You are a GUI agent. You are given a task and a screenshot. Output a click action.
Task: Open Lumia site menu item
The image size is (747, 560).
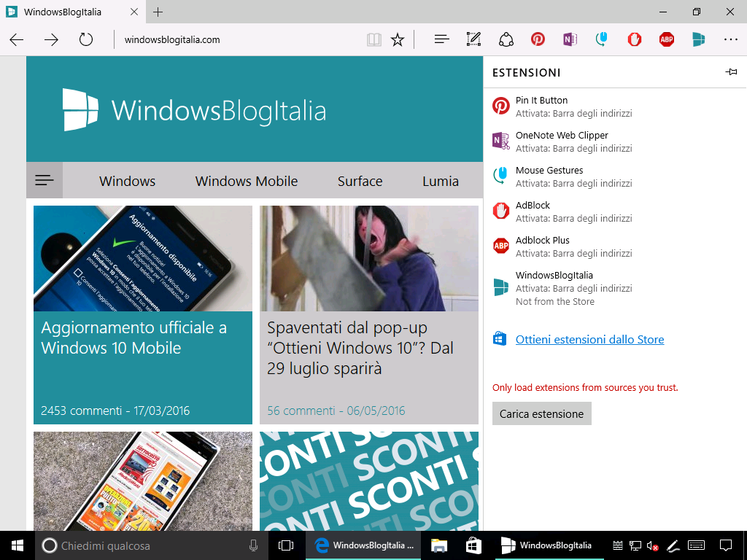[x=441, y=181]
